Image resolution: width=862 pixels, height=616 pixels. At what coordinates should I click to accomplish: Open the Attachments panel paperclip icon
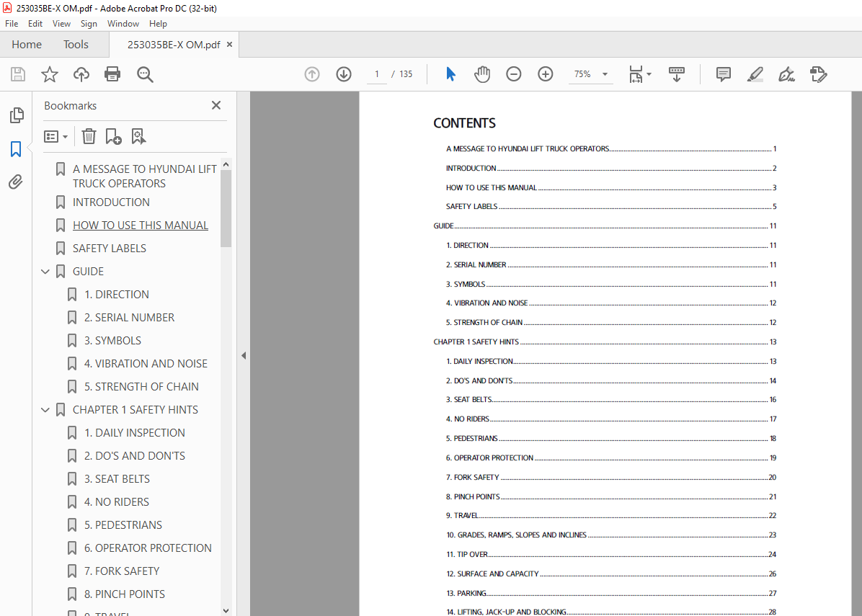[16, 182]
